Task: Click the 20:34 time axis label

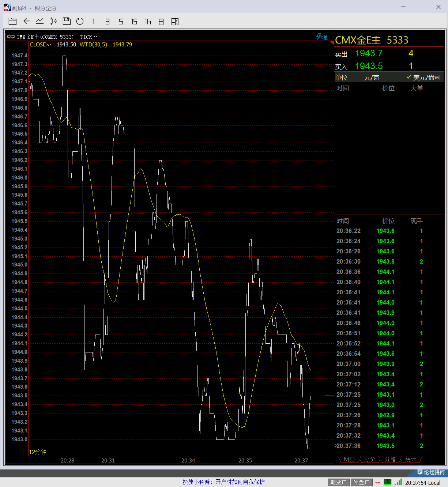Action: pyautogui.click(x=188, y=460)
